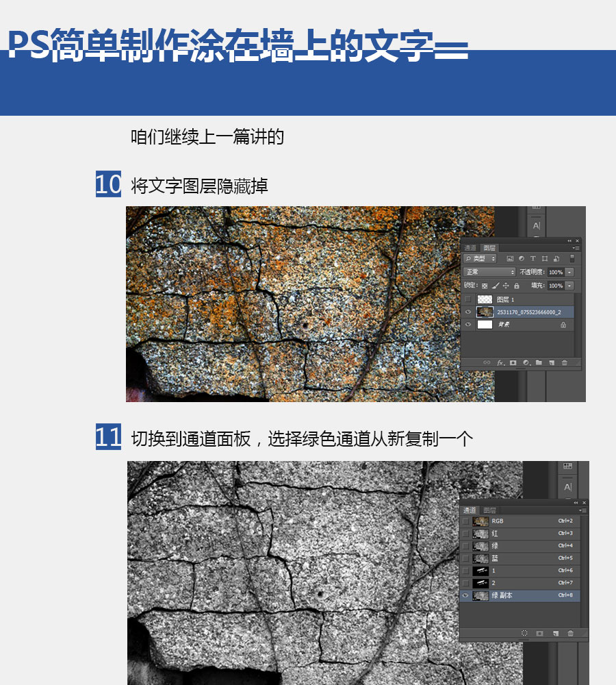Switch to the 通道 tab in Layers panel
The width and height of the screenshot is (616, 685).
(470, 248)
